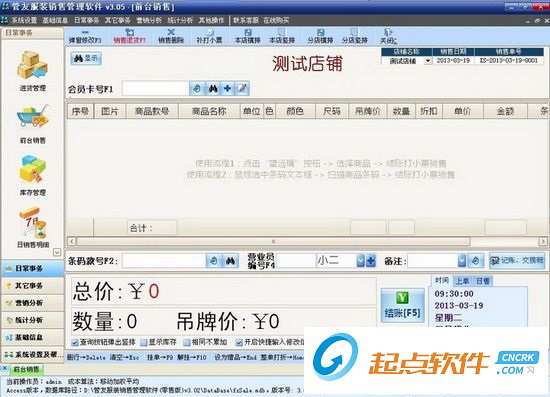This screenshot has height=397, width=550.
Task: Toggle 查询按钮弹出竖排 checkbox
Action: tap(75, 343)
